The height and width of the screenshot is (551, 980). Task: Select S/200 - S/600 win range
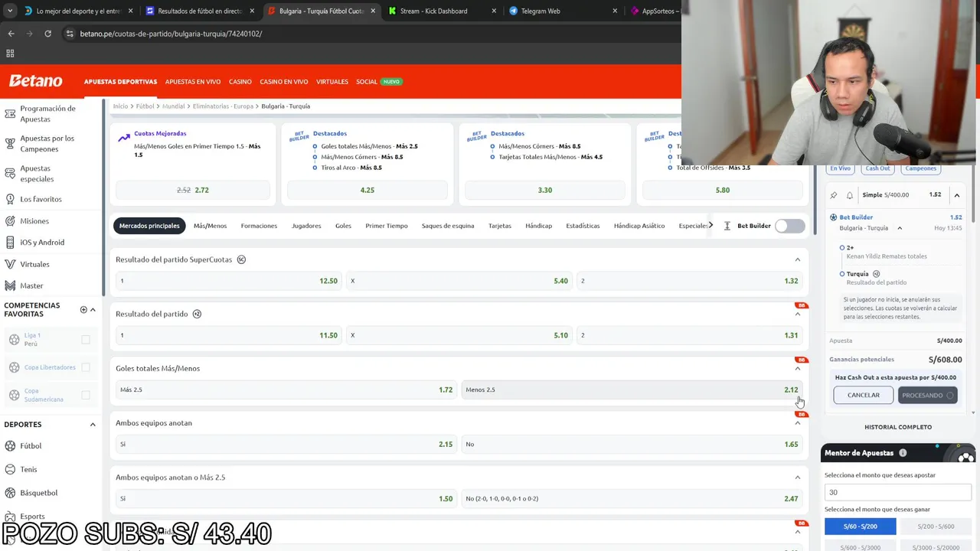pos(936,527)
